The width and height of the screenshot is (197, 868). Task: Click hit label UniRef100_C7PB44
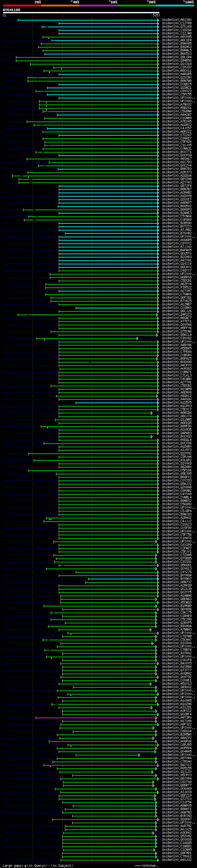177,352
